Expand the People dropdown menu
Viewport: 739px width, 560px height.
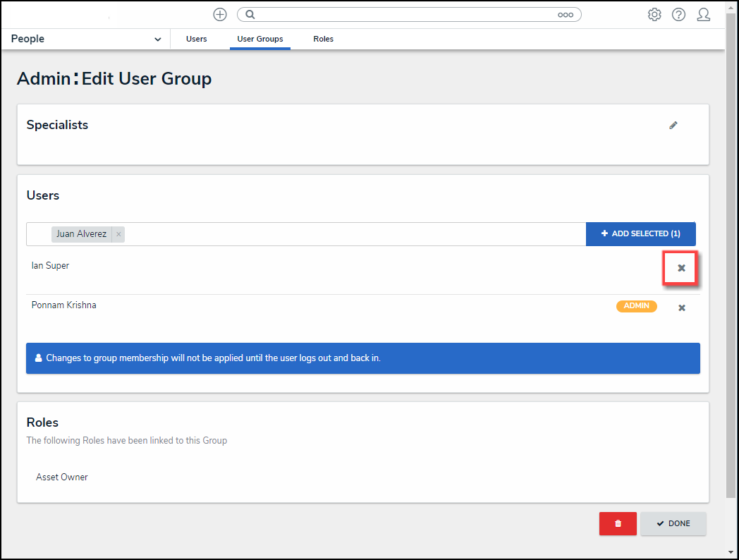coord(157,39)
